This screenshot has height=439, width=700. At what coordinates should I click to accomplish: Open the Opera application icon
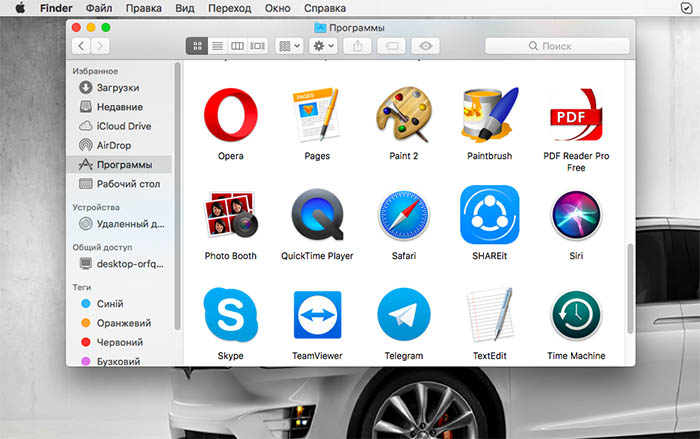[x=231, y=115]
